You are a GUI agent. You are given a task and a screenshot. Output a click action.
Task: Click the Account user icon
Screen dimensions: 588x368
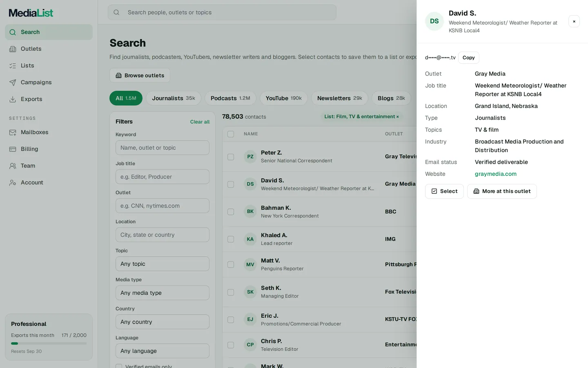click(13, 183)
